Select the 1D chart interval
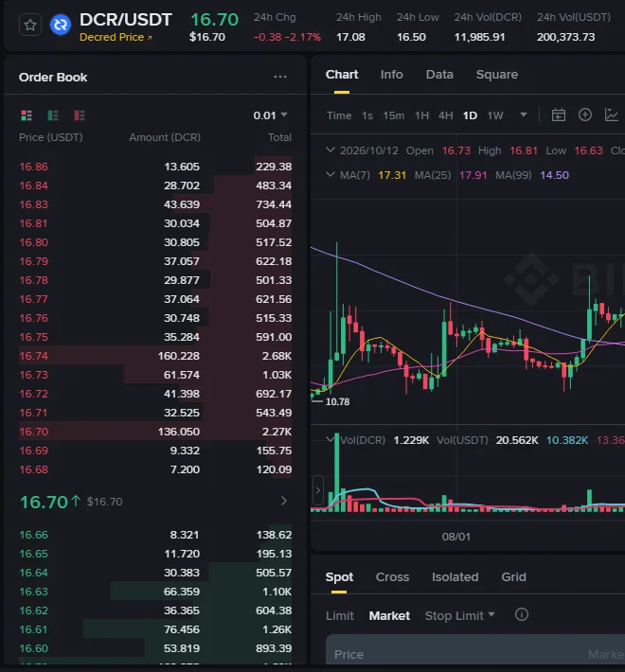 click(x=470, y=115)
